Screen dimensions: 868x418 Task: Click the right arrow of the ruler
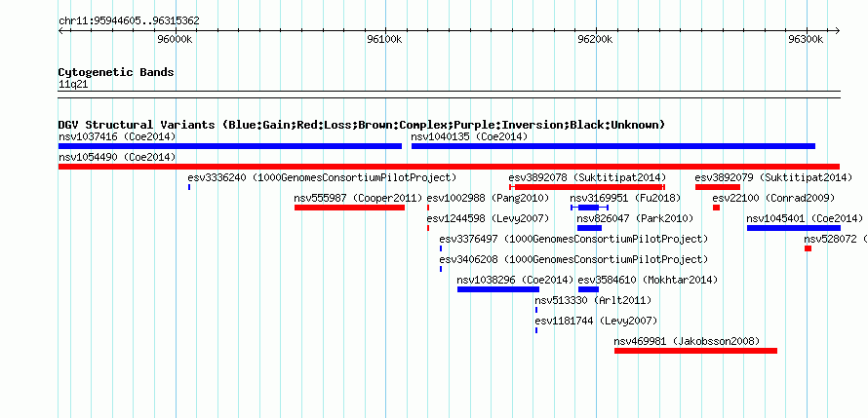click(x=837, y=30)
